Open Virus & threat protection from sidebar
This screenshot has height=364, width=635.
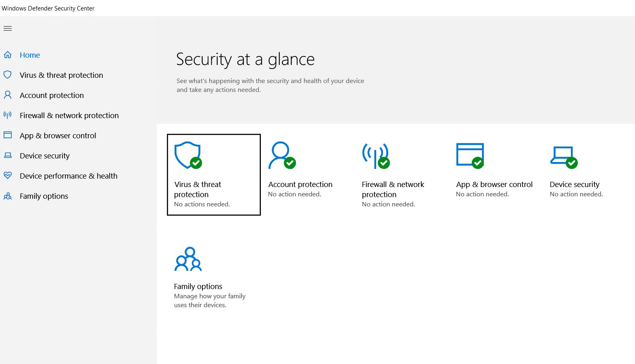coord(61,75)
